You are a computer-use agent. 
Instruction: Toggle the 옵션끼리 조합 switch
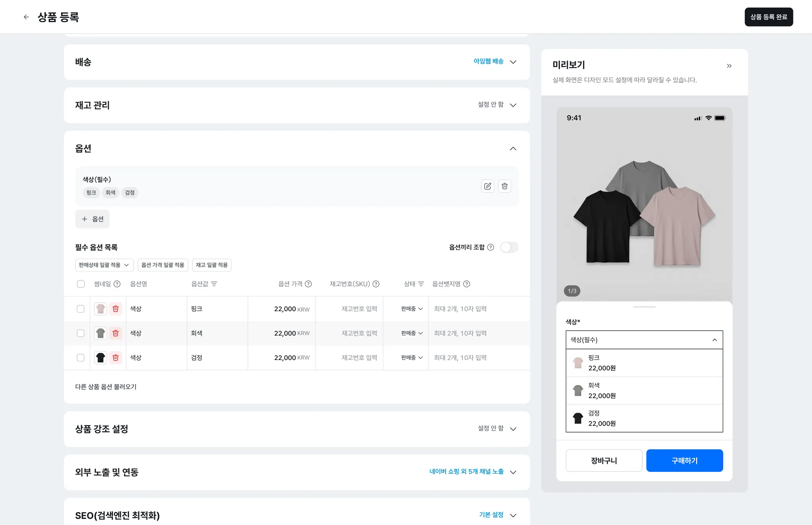pyautogui.click(x=509, y=247)
